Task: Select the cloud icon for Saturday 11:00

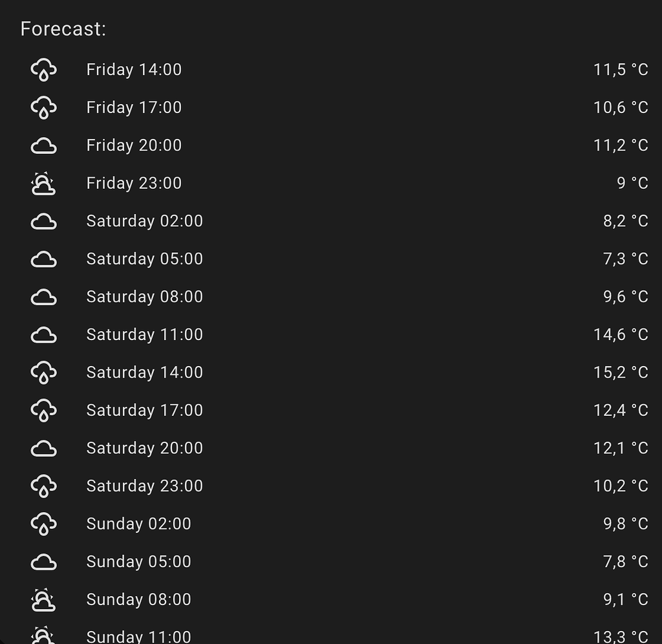Action: tap(43, 334)
